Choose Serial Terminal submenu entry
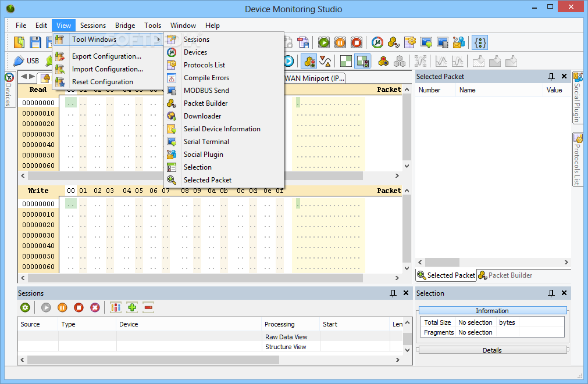Image resolution: width=588 pixels, height=384 pixels. [x=224, y=142]
